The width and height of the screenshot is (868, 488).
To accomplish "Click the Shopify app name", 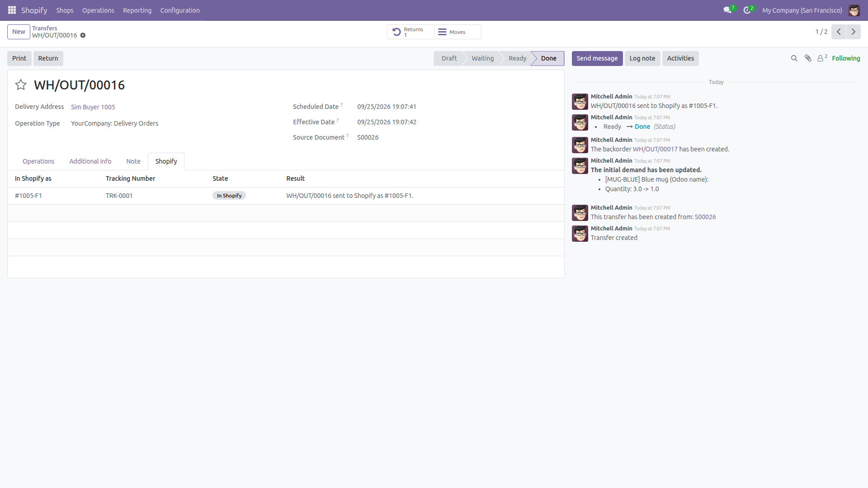I will point(34,10).
